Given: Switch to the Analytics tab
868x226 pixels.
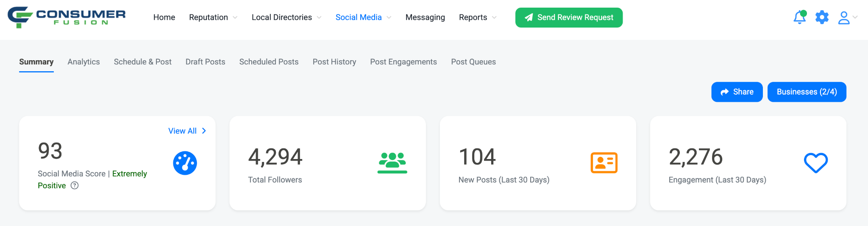Looking at the screenshot, I should coord(83,62).
